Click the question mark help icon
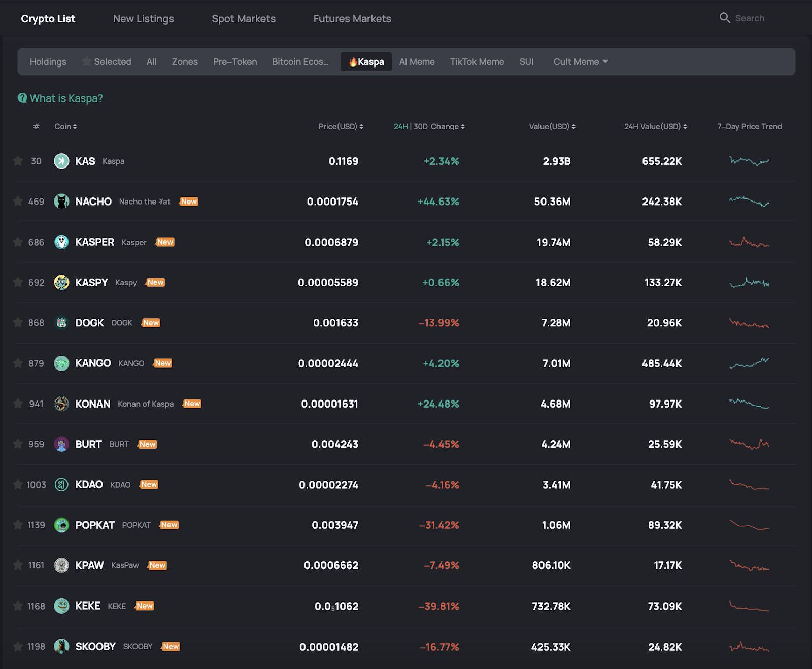Viewport: 812px width, 669px height. click(x=22, y=98)
